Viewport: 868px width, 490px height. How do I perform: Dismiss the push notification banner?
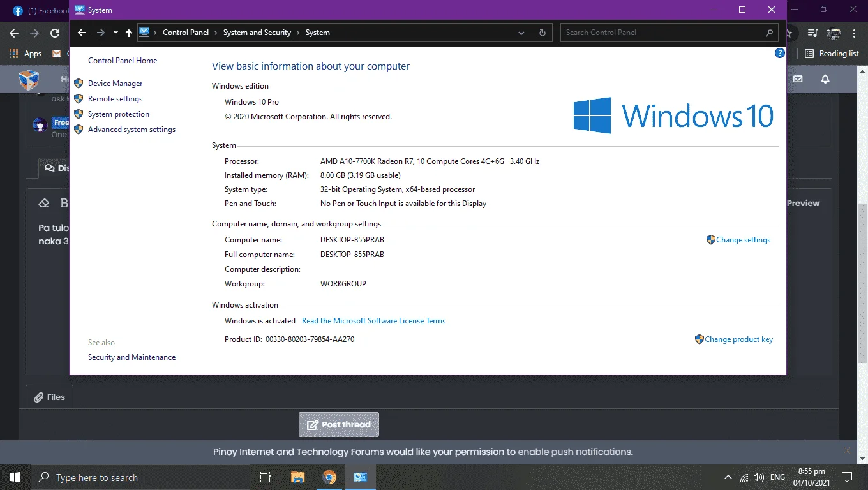pyautogui.click(x=848, y=450)
